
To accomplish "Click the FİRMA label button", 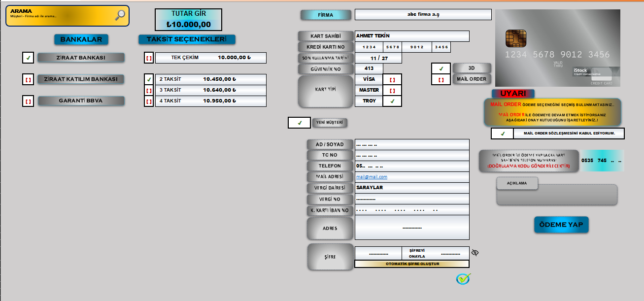I will coord(326,15).
